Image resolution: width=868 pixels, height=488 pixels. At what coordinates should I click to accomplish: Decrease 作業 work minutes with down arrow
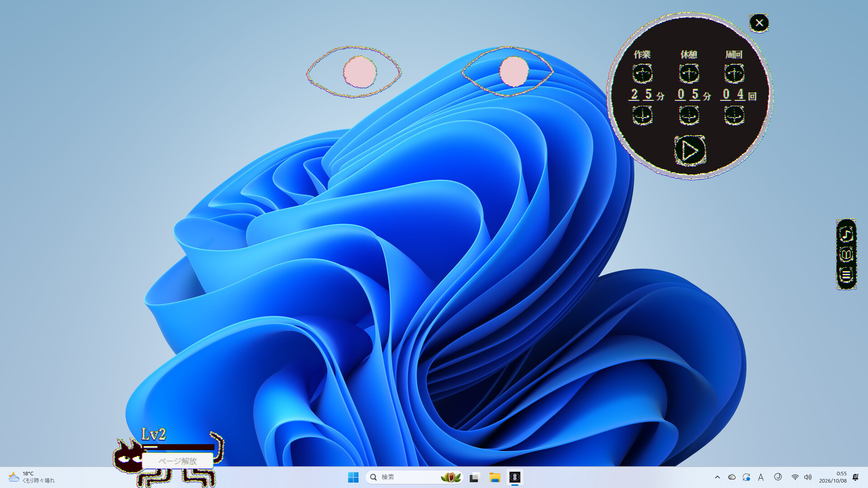point(642,116)
